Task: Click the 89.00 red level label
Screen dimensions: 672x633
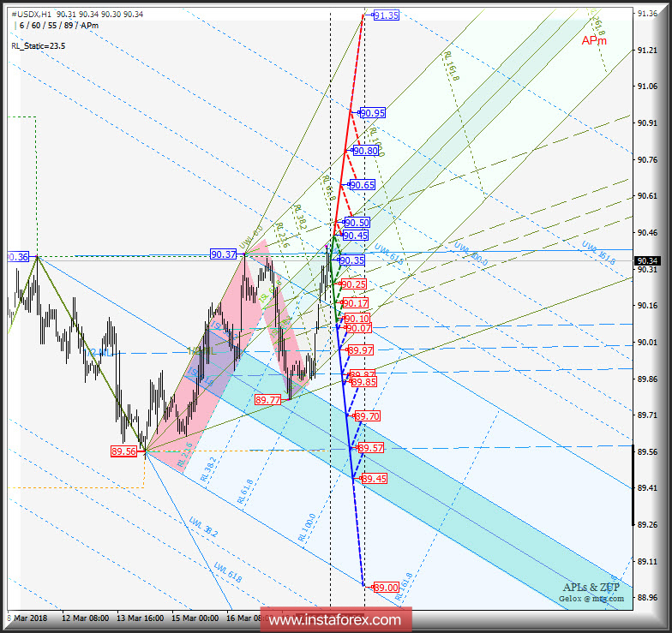Action: tap(386, 588)
